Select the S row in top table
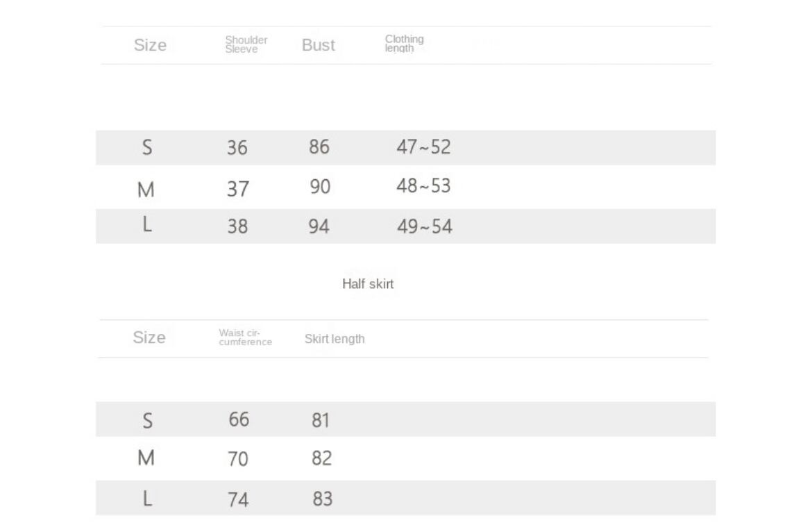Screen dimensions: 812x525 pyautogui.click(x=405, y=148)
